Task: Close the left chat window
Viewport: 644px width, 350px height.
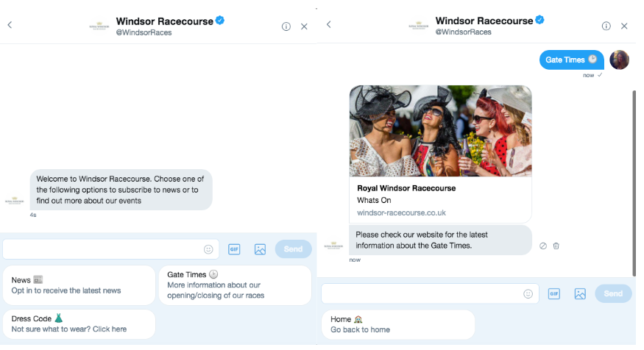Action: point(305,26)
